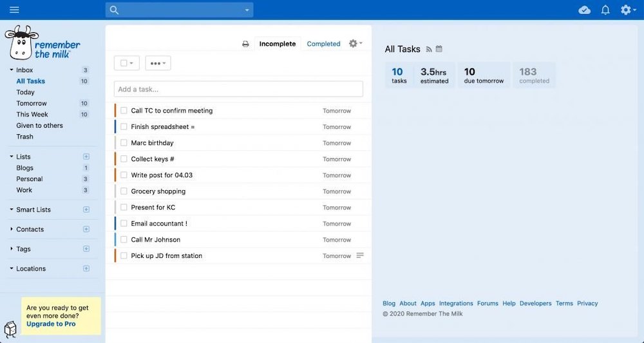644x343 pixels.
Task: Check the Call TC to confirm meeting task
Action: click(x=124, y=111)
